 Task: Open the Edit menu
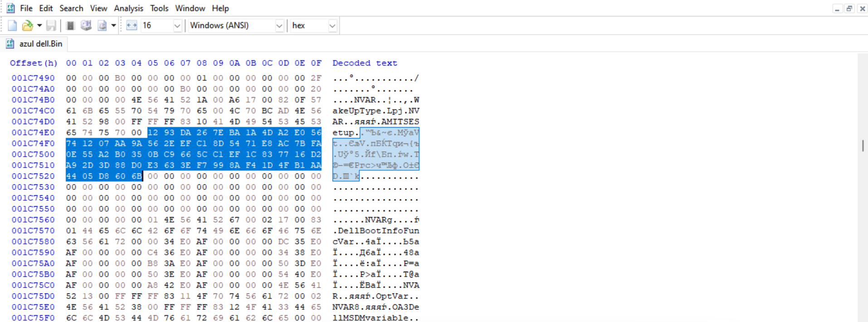tap(46, 8)
